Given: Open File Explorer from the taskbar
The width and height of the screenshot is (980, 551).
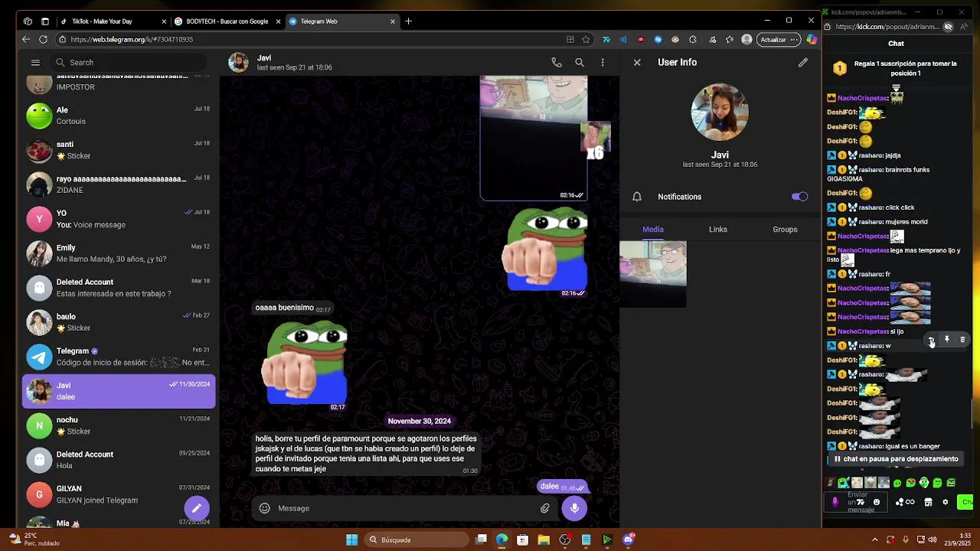Looking at the screenshot, I should (x=544, y=540).
